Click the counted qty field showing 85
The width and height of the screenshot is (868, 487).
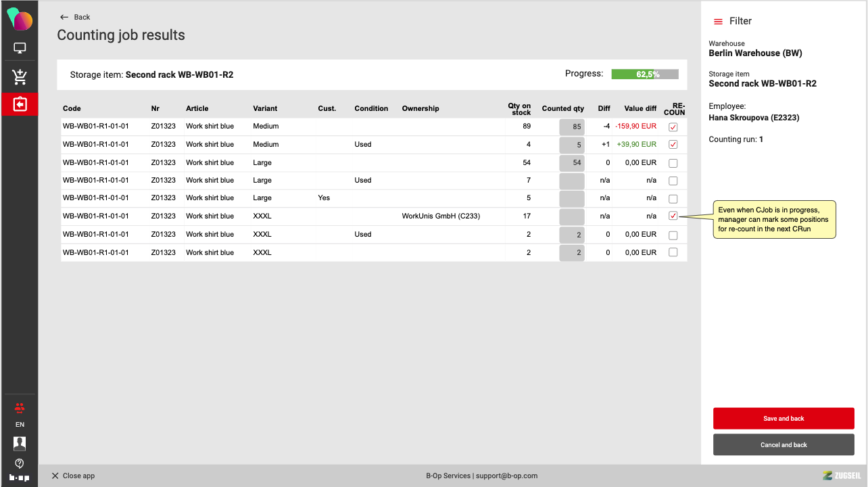(571, 126)
